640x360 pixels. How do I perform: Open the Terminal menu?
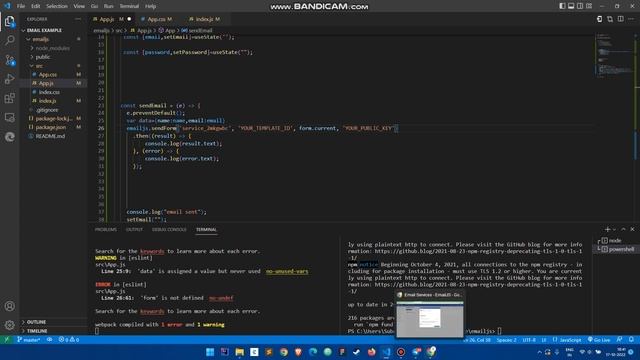click(x=129, y=6)
